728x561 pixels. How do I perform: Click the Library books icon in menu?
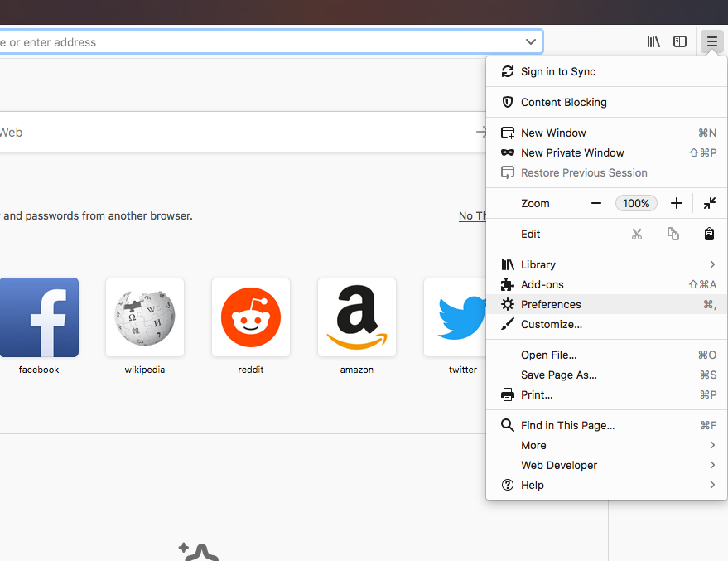click(x=508, y=264)
